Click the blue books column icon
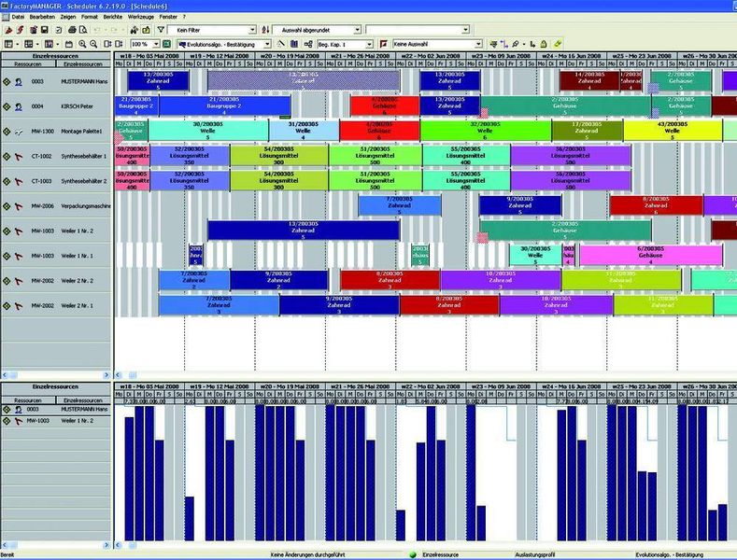 click(294, 44)
